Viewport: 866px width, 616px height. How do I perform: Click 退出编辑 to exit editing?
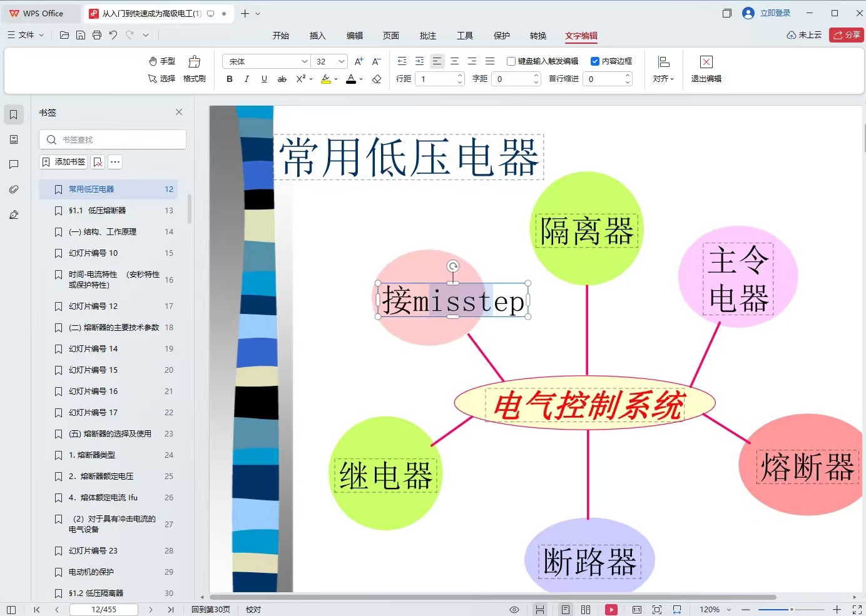(x=706, y=69)
